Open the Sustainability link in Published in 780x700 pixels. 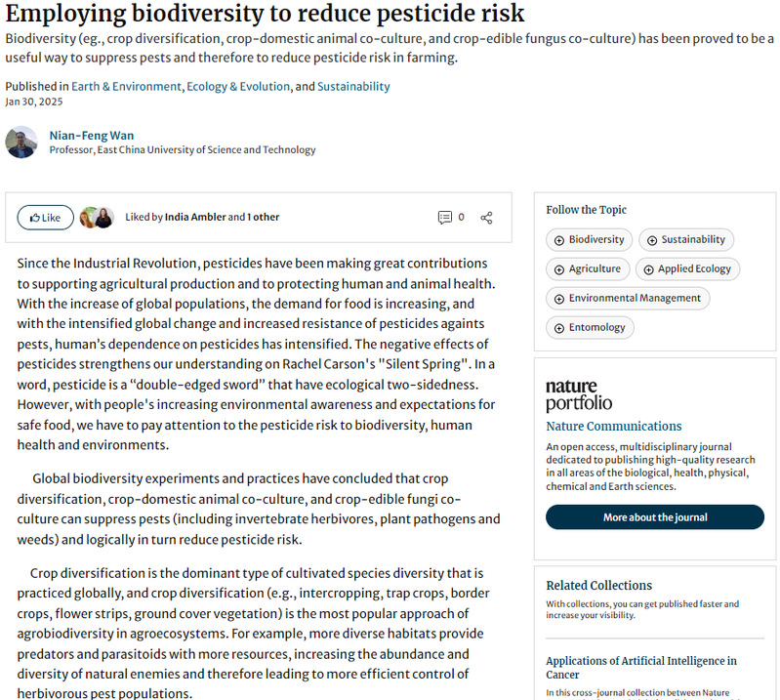click(353, 86)
